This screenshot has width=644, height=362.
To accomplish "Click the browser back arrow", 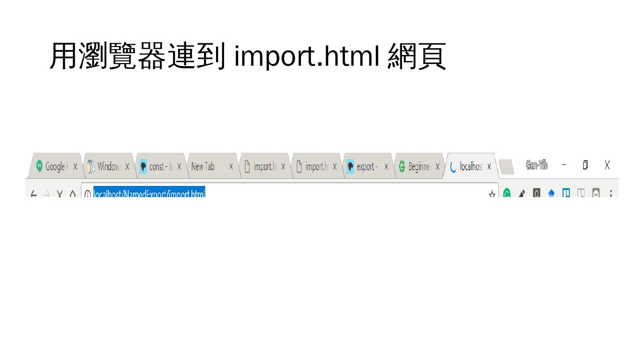I will 34,194.
